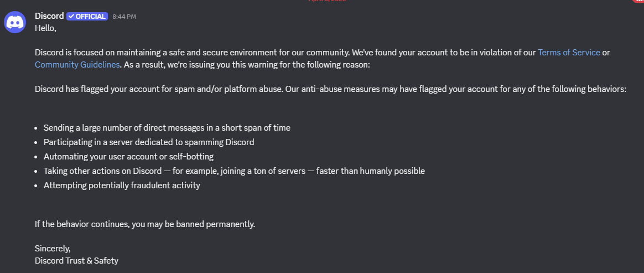Open the Discord sender username profile
The width and height of the screenshot is (644, 273).
click(x=49, y=16)
